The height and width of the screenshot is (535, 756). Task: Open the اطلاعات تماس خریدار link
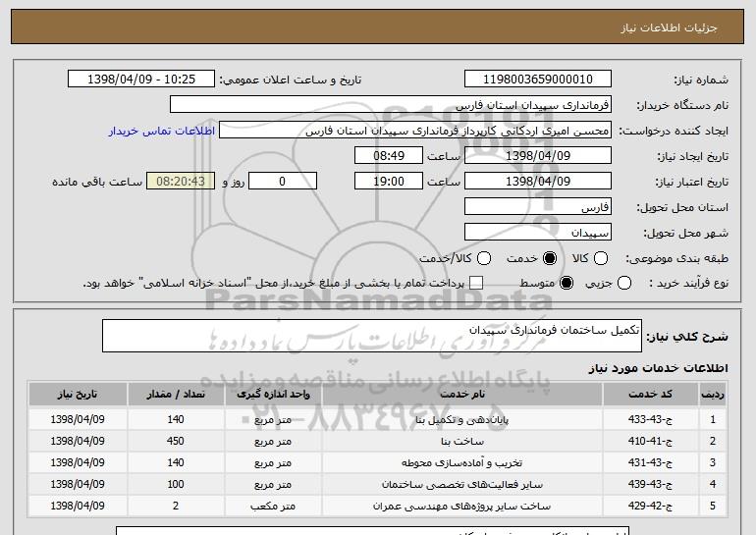[162, 131]
